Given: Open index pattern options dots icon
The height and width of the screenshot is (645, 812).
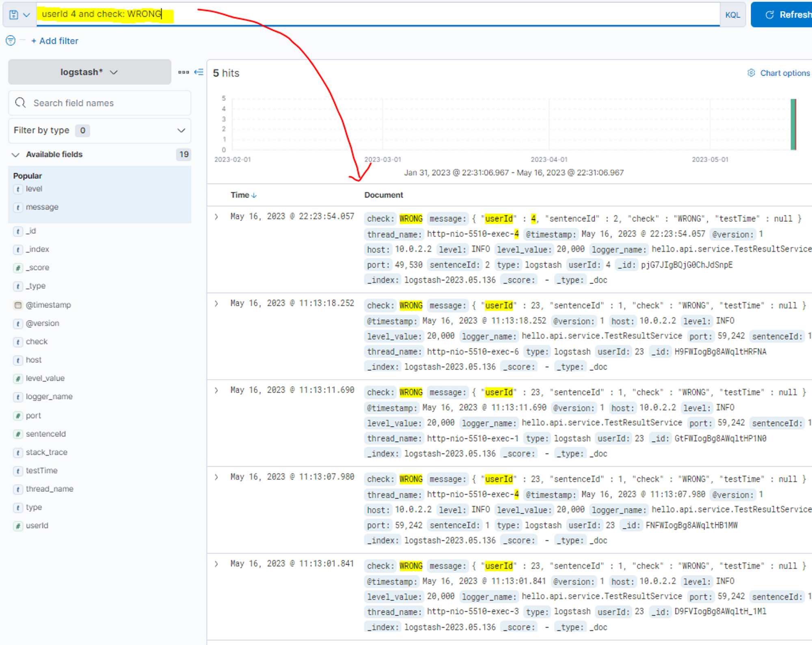Looking at the screenshot, I should (x=184, y=72).
